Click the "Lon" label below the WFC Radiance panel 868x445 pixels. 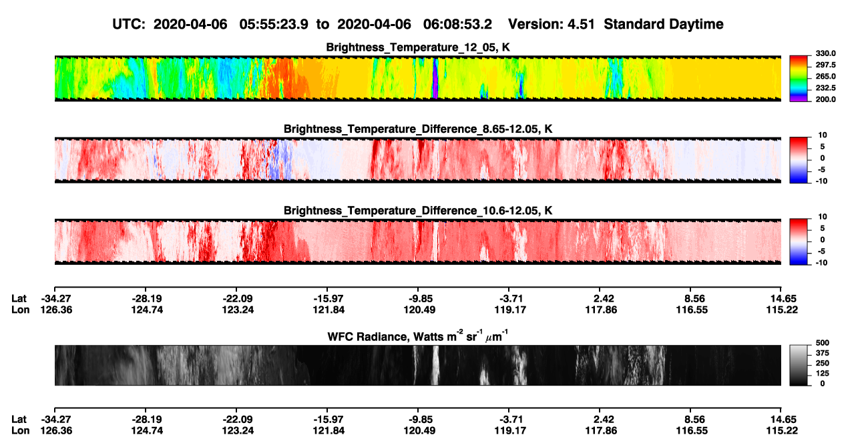pyautogui.click(x=20, y=431)
